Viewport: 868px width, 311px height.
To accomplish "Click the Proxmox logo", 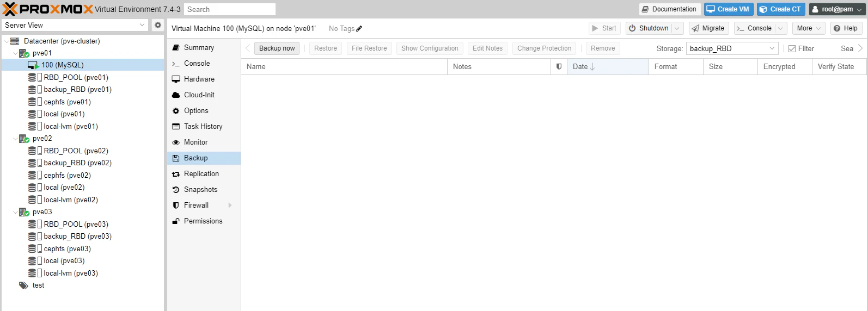I will point(48,9).
